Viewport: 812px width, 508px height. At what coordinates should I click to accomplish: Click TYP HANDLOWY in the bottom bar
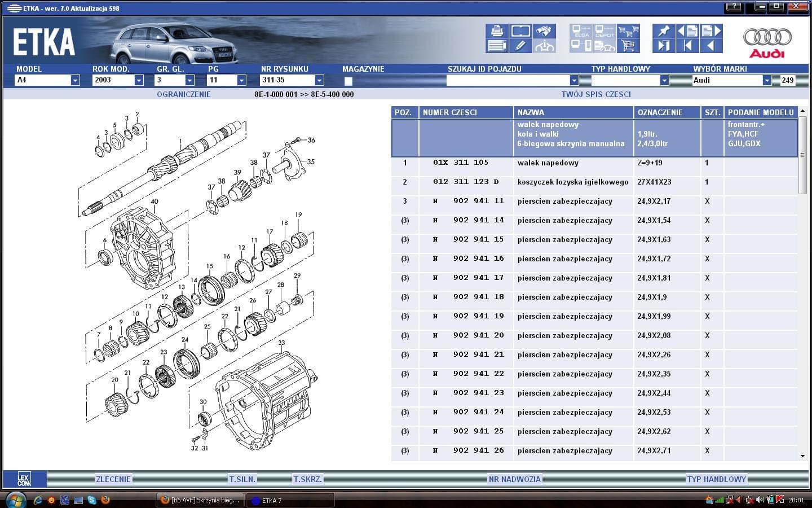(716, 479)
